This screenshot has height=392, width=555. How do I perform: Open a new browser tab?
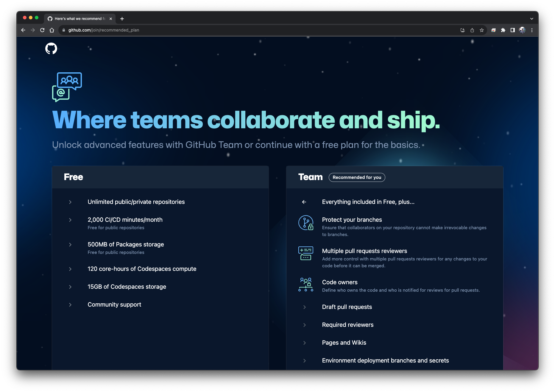pyautogui.click(x=122, y=19)
